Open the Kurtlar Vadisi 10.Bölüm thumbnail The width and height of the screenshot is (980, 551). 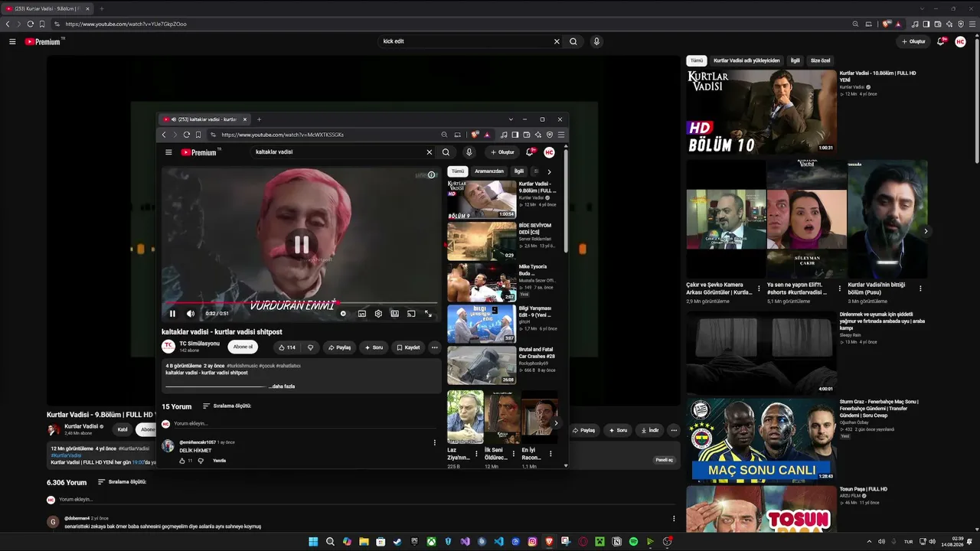(762, 112)
